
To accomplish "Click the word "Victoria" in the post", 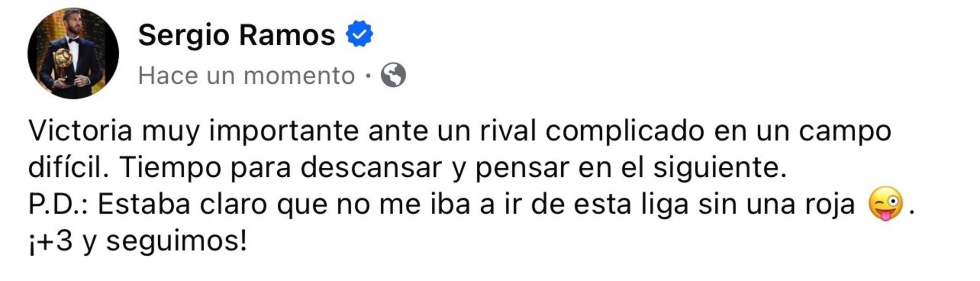I will pyautogui.click(x=80, y=131).
